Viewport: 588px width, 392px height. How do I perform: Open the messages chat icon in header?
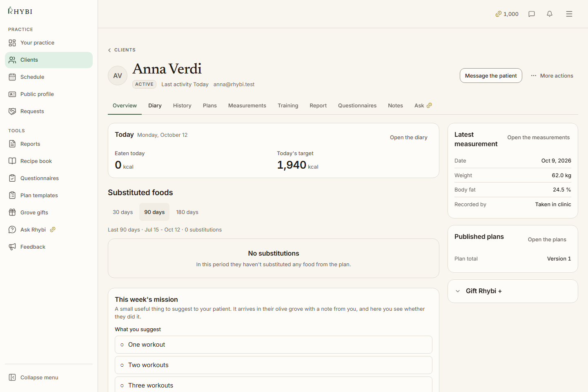click(x=532, y=14)
